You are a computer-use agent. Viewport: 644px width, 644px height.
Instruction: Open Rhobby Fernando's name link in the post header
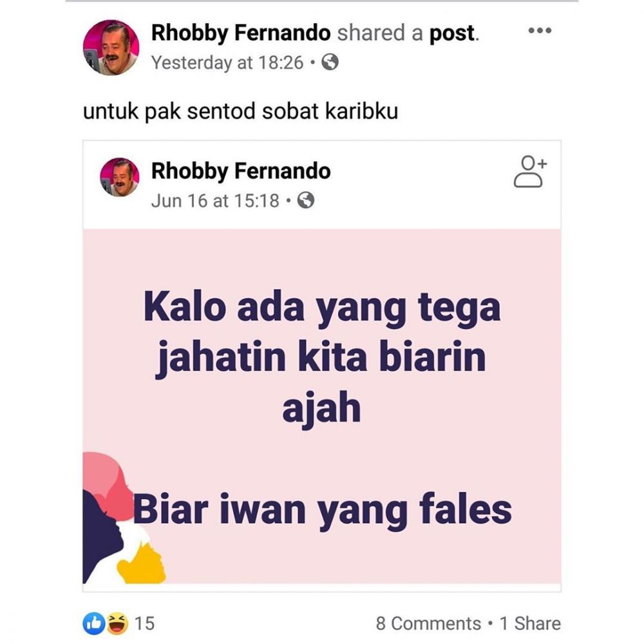point(241,33)
